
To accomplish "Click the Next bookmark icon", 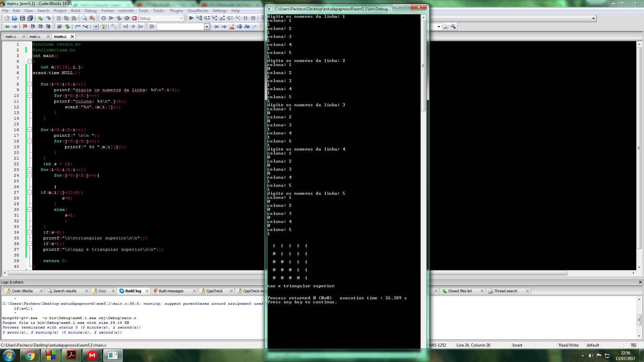I will [41, 26].
